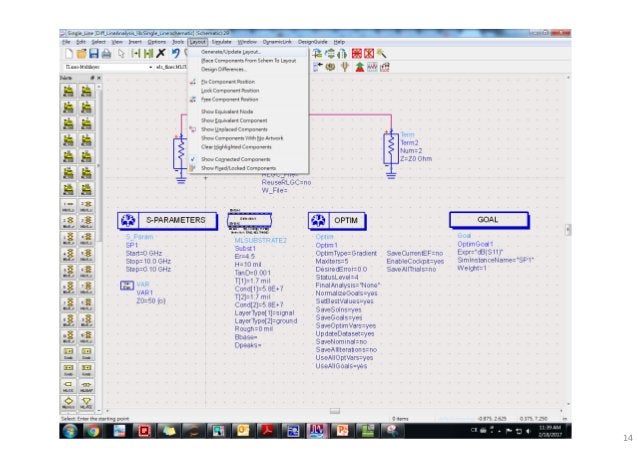This screenshot has width=638, height=451.
Task: Click the black X delete icon
Action: point(161,53)
